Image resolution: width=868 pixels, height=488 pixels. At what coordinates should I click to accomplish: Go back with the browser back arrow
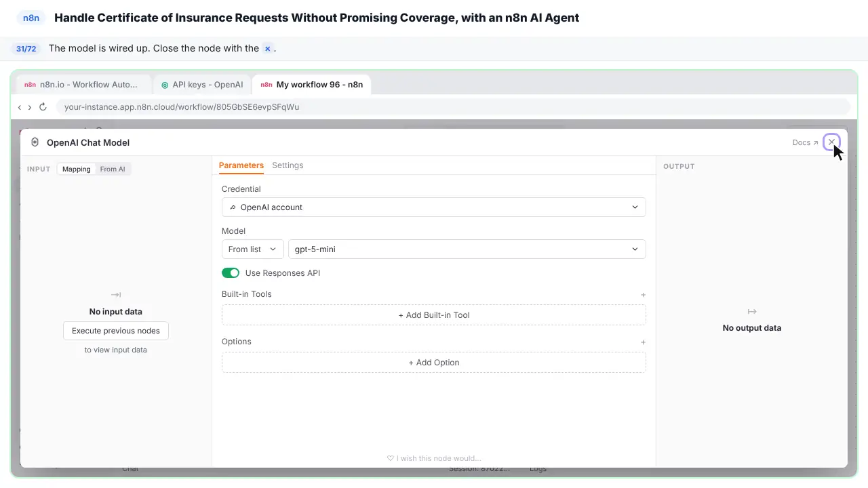point(20,107)
